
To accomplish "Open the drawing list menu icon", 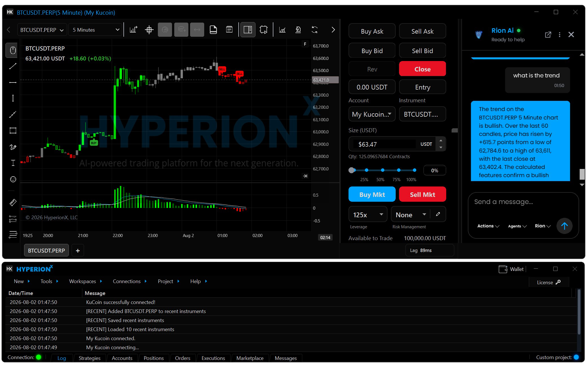I will [x=13, y=234].
